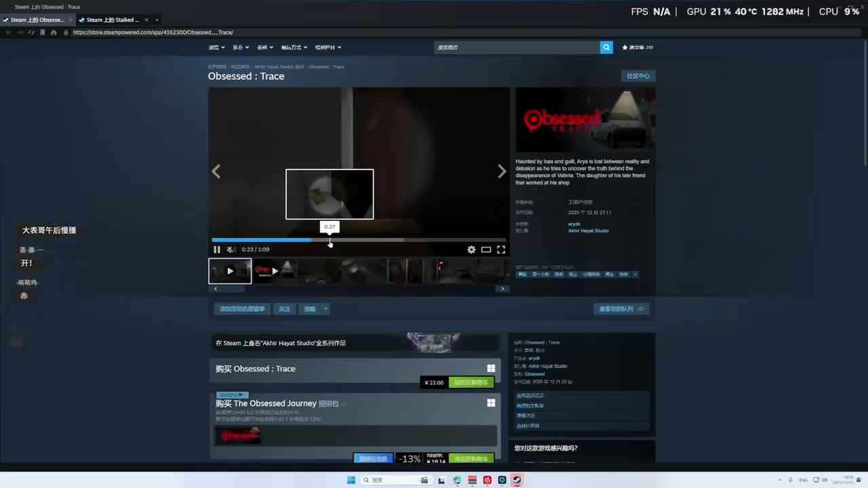This screenshot has width=868, height=488.
Task: Seek along the trailer progress bar
Action: coord(359,239)
